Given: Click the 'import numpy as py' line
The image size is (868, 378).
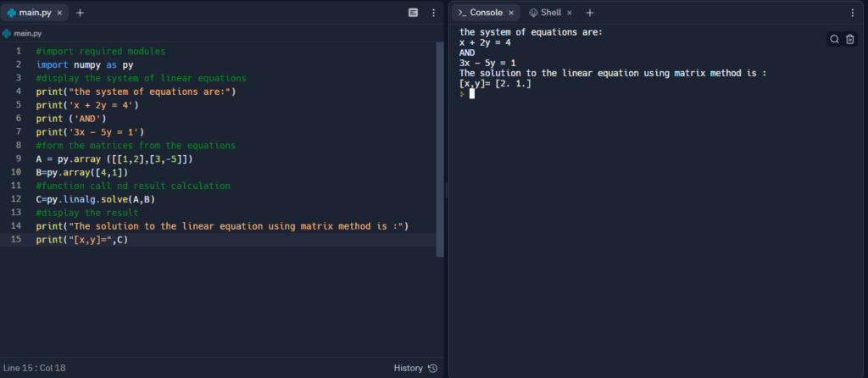Looking at the screenshot, I should click(x=85, y=64).
